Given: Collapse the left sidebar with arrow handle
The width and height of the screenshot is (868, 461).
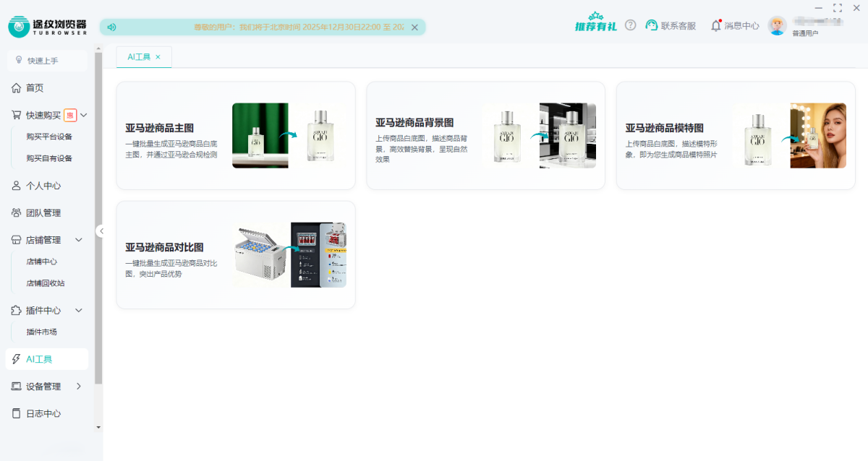Looking at the screenshot, I should click(x=101, y=231).
